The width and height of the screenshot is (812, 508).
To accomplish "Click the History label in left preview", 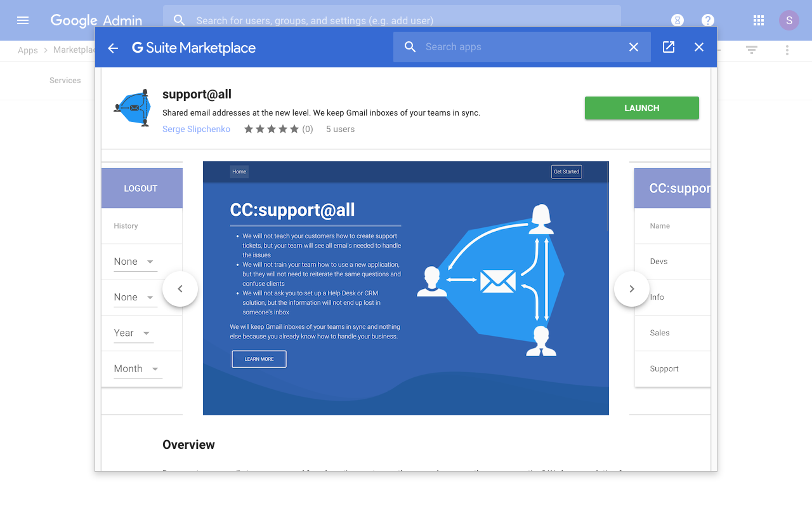I will 126,226.
